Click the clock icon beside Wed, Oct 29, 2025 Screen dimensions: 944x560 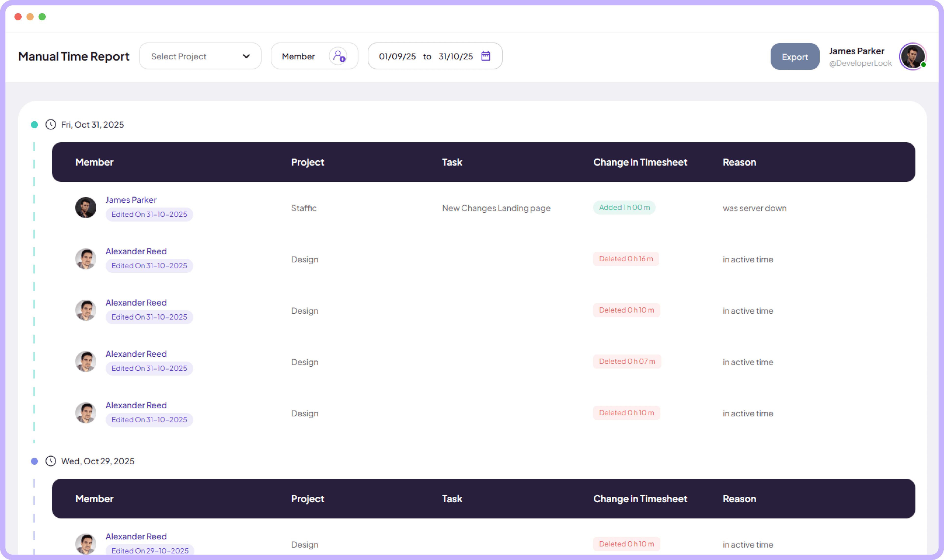point(50,461)
